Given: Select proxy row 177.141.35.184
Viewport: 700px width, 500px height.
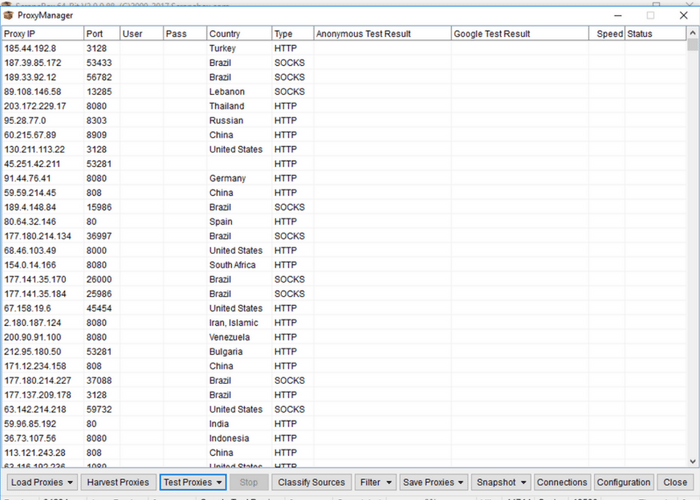Looking at the screenshot, I should point(344,294).
